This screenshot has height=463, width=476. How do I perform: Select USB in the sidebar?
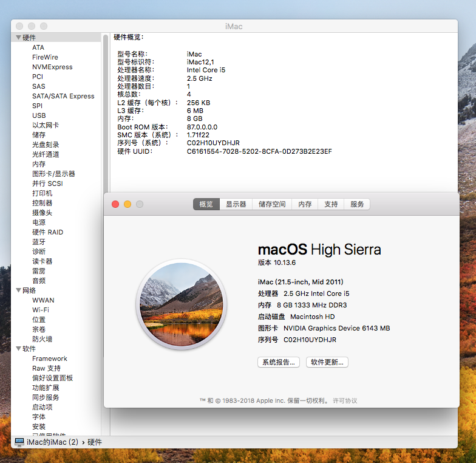coord(39,115)
